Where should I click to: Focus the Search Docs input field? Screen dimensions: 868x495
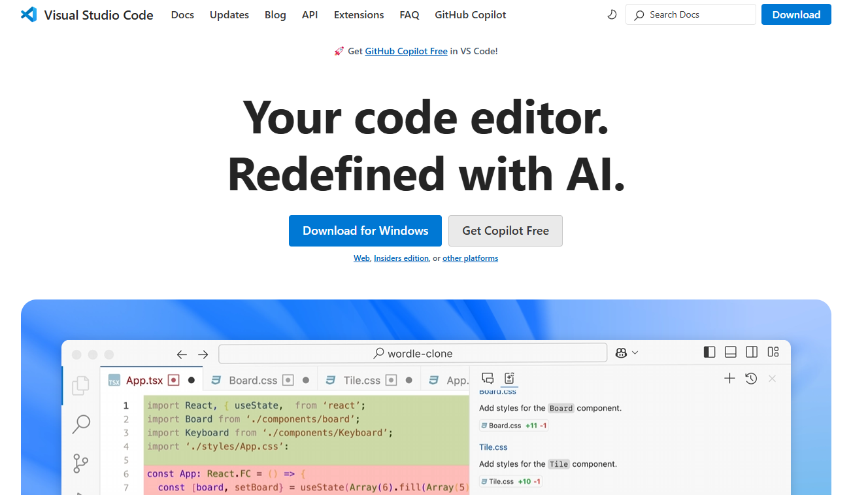click(691, 14)
